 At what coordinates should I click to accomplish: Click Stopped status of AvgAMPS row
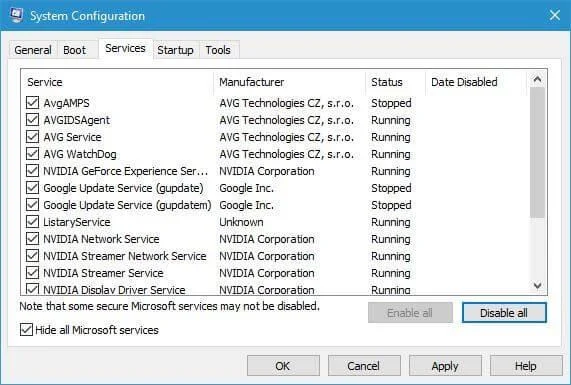(x=391, y=103)
